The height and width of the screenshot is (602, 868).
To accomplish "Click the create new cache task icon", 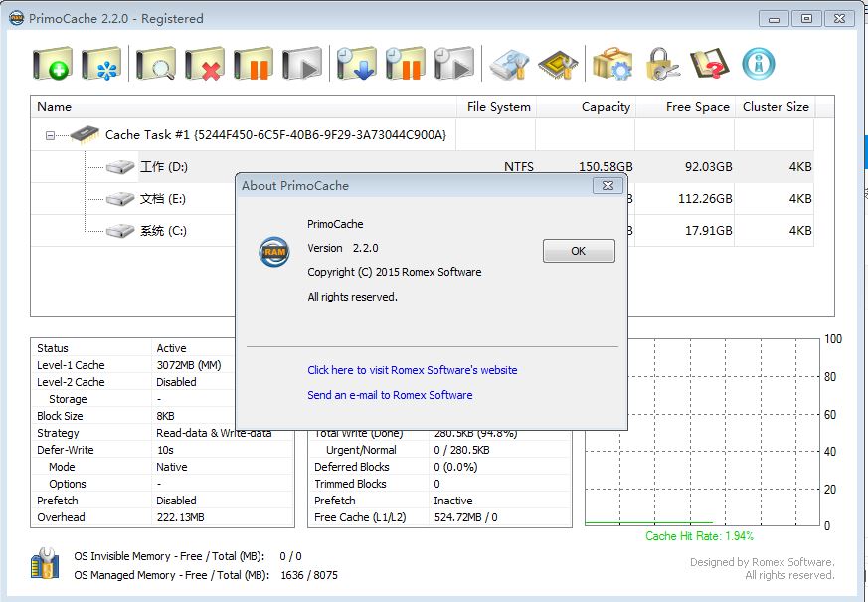I will click(53, 64).
